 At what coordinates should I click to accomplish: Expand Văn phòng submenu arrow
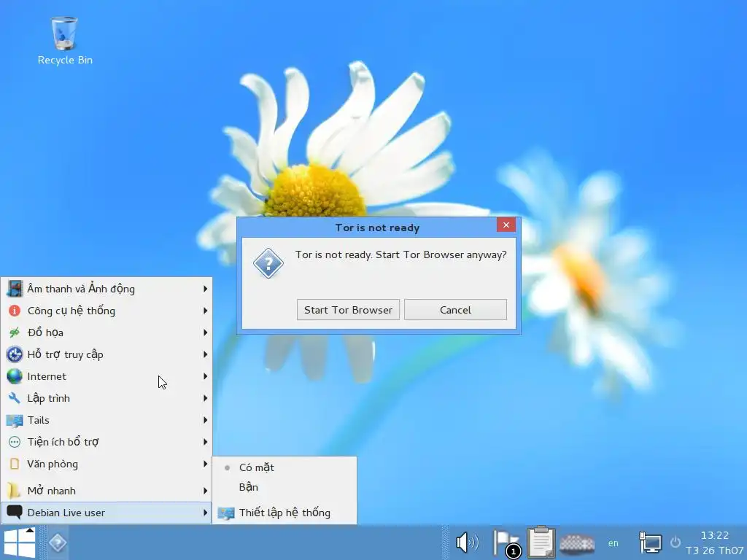point(205,464)
